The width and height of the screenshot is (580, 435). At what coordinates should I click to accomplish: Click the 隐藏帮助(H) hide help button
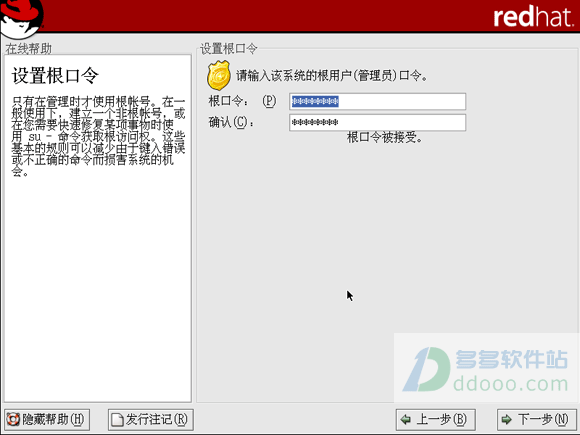pos(47,419)
